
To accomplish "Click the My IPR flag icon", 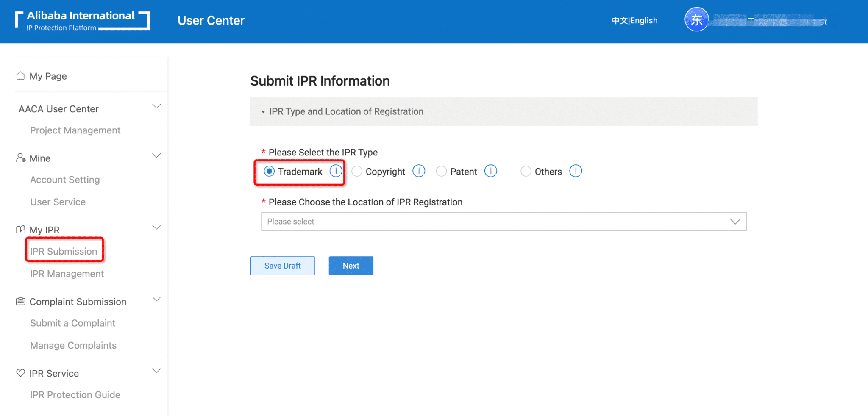I will (20, 229).
